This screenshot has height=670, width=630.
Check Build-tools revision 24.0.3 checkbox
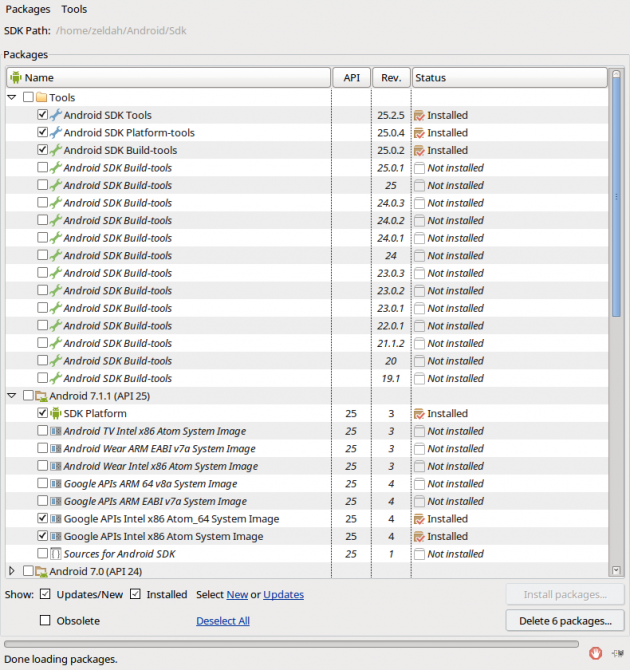click(42, 202)
